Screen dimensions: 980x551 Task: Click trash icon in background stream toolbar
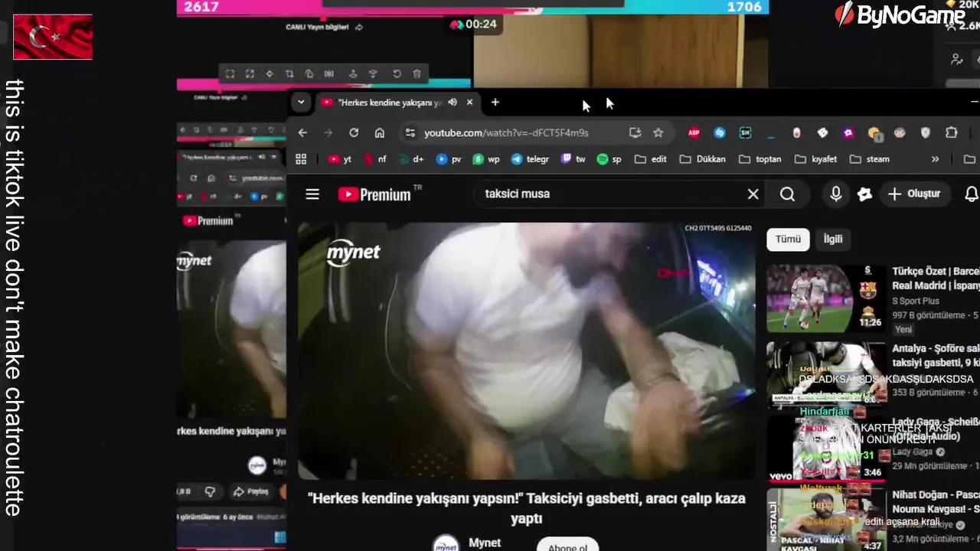(x=416, y=74)
